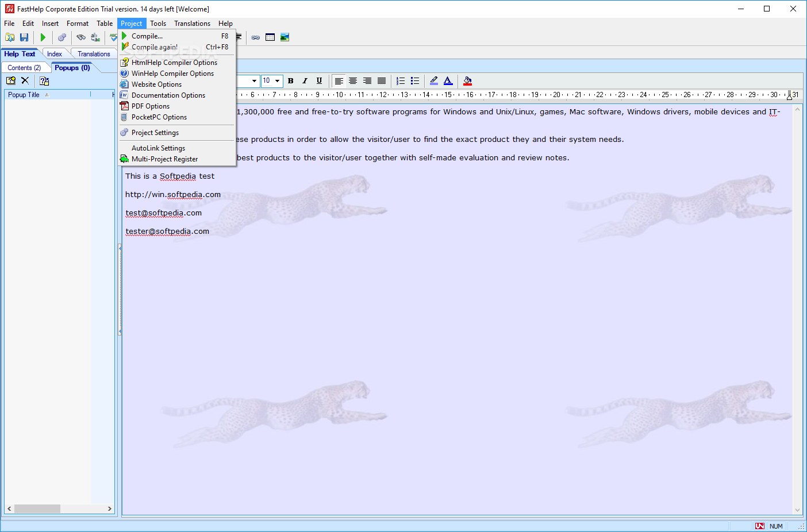Image resolution: width=807 pixels, height=532 pixels.
Task: Open Multi-Project Register menu entry
Action: tap(177, 159)
